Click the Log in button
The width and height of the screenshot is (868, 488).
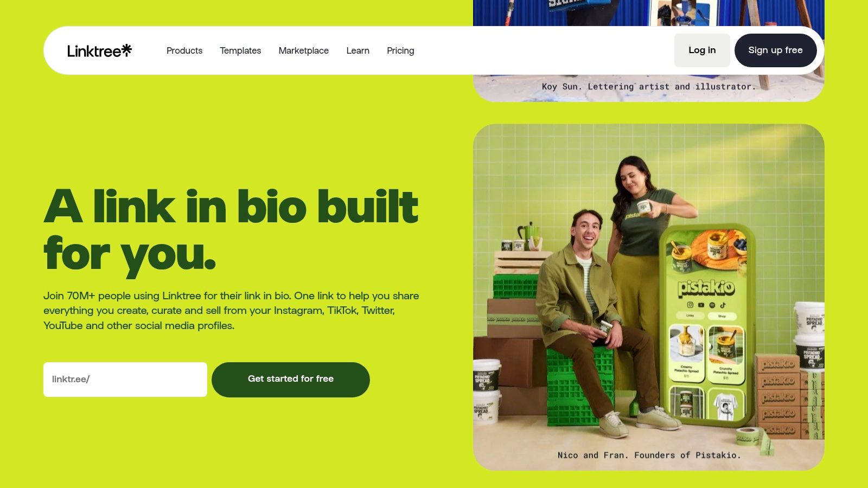point(702,50)
